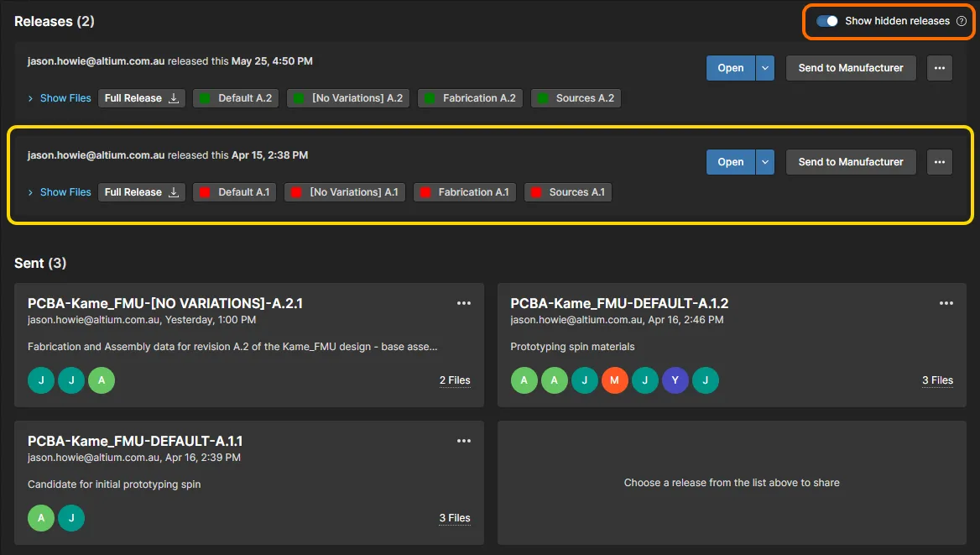Expand Open dropdown for May 25 release

765,68
